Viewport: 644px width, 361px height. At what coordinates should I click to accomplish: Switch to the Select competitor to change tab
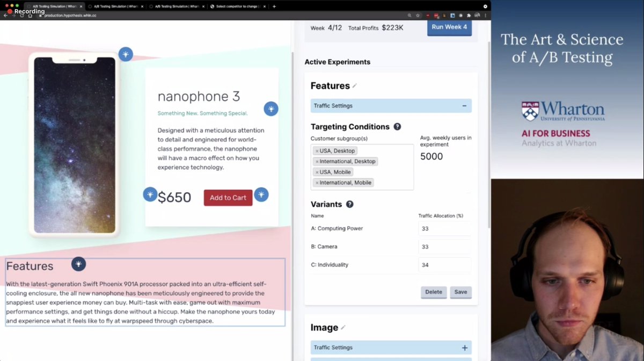tap(238, 6)
